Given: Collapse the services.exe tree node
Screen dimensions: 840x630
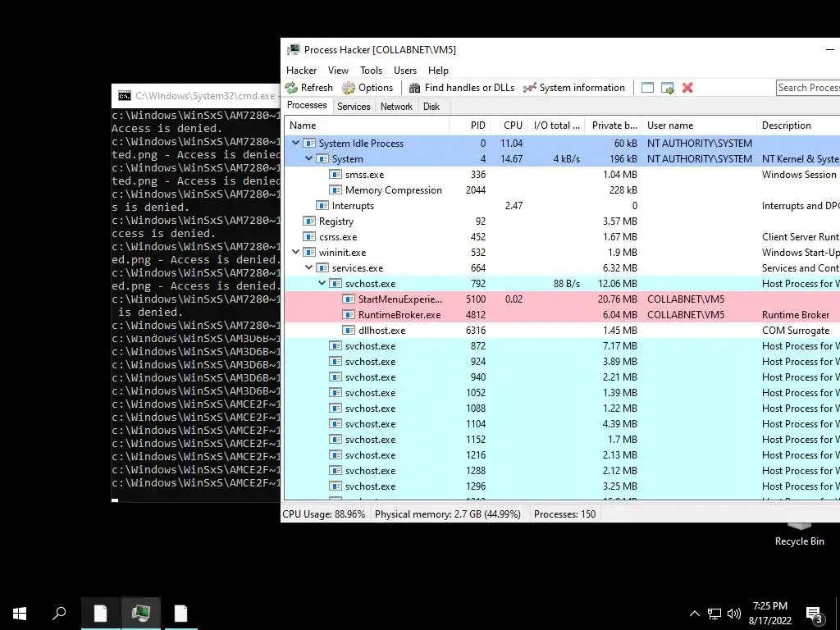Looking at the screenshot, I should [x=308, y=267].
